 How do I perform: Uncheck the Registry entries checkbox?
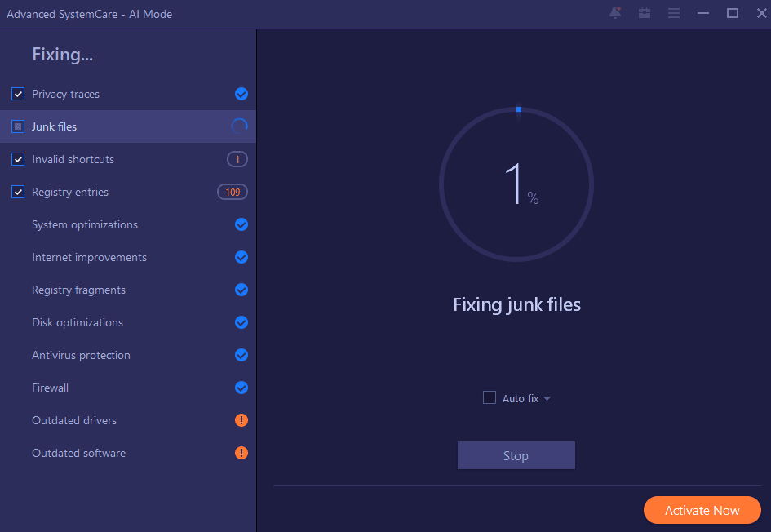18,192
